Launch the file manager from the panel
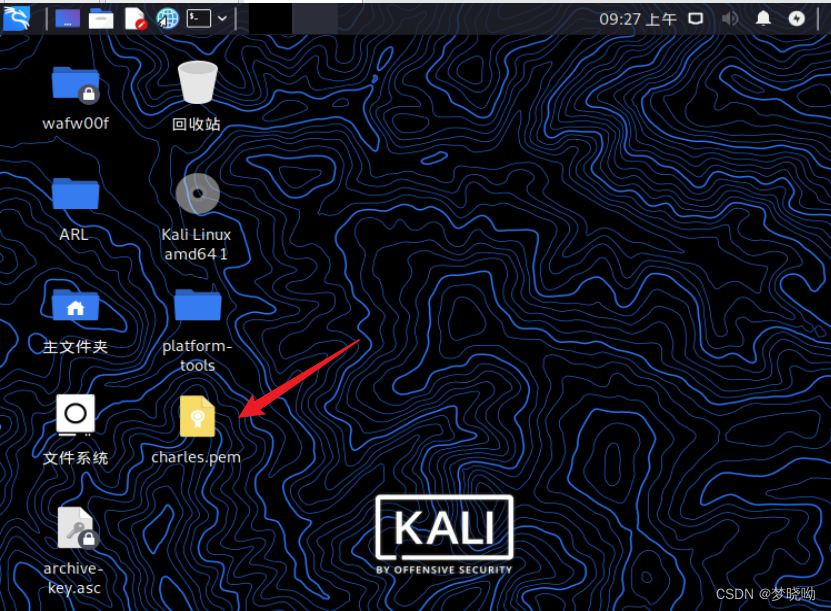The height and width of the screenshot is (611, 831). (101, 19)
